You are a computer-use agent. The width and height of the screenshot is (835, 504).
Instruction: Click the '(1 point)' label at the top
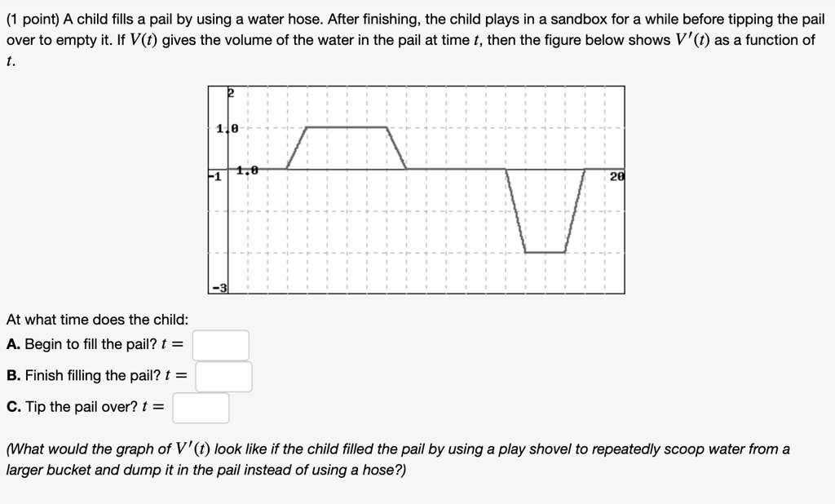click(x=29, y=17)
